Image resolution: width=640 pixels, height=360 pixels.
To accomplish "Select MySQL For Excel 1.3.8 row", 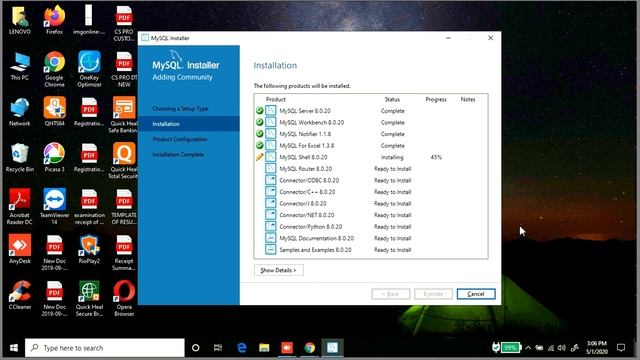I will coord(371,145).
